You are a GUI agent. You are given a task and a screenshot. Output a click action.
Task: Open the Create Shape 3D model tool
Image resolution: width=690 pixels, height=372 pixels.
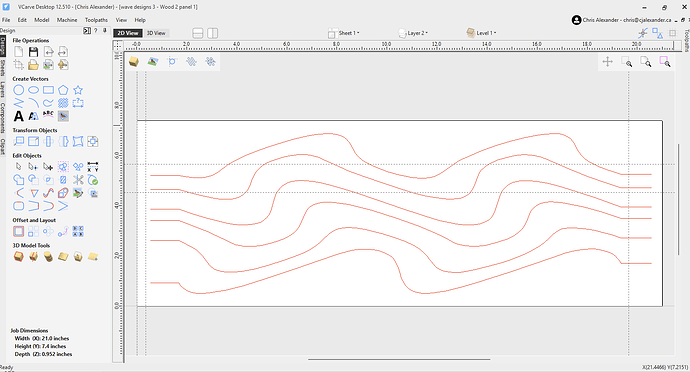point(18,257)
